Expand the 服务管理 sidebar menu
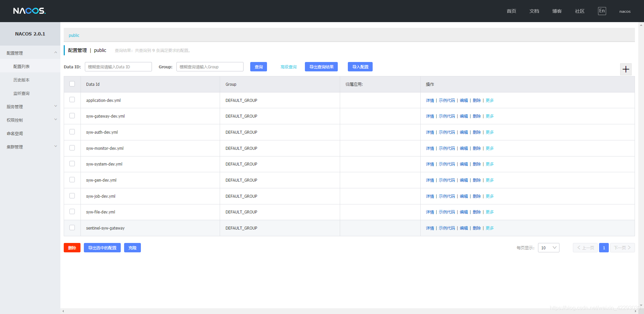The image size is (644, 314). 30,107
